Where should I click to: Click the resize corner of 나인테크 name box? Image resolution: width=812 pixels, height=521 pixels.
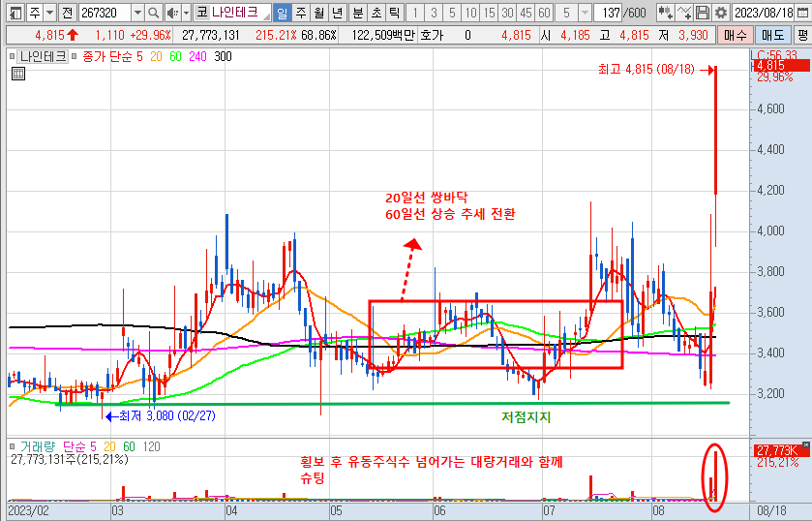[267, 16]
